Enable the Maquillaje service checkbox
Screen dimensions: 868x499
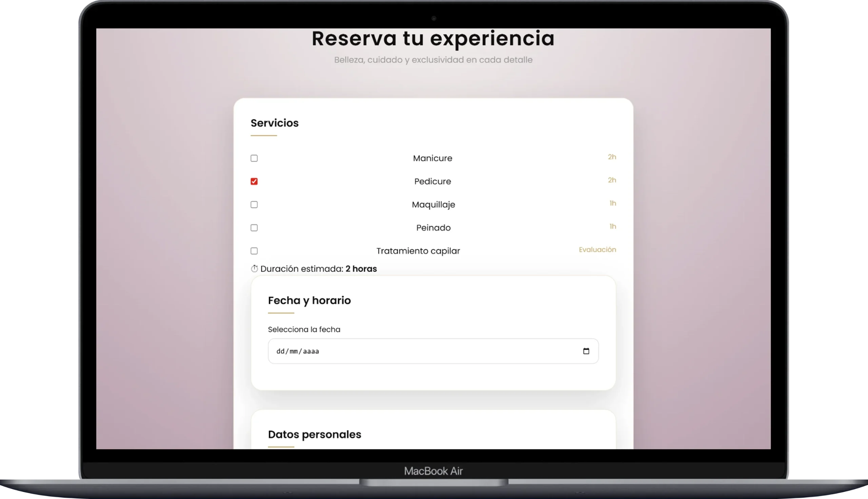254,204
